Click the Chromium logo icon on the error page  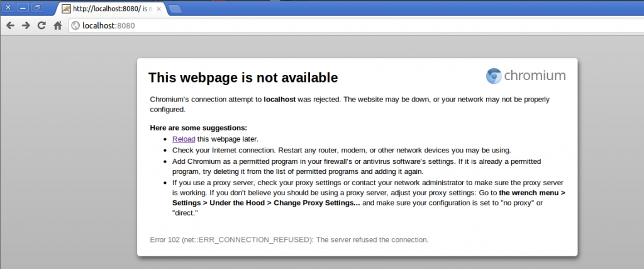tap(494, 76)
